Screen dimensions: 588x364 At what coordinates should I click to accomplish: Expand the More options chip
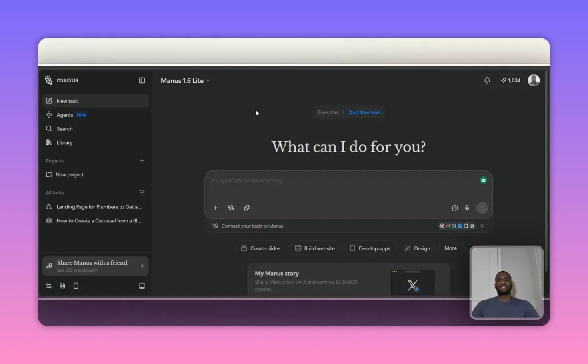point(450,248)
